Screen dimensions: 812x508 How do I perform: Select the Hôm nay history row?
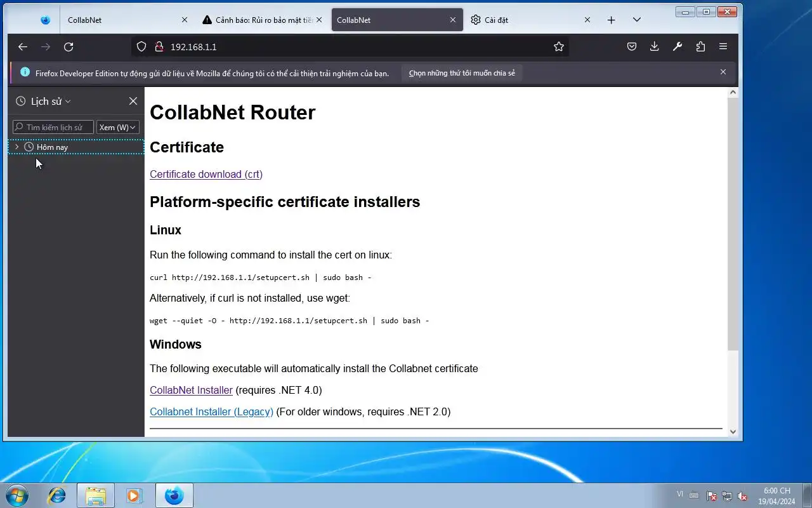76,147
